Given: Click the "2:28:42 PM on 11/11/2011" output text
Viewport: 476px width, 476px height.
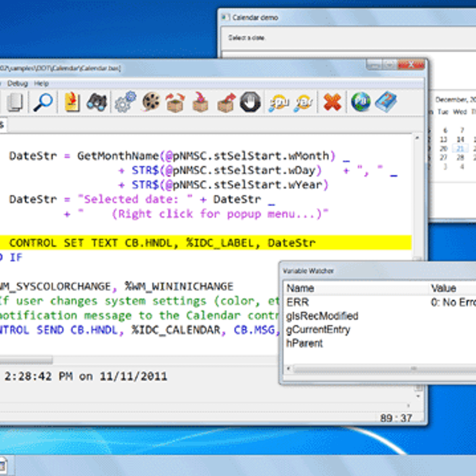Looking at the screenshot, I should click(86, 376).
